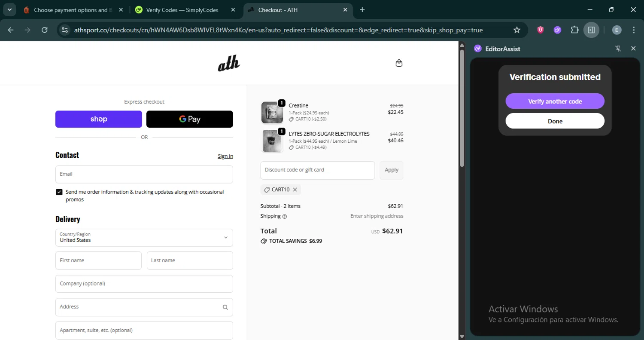Click the EditorAssist panel logo icon
The width and height of the screenshot is (644, 340).
478,49
